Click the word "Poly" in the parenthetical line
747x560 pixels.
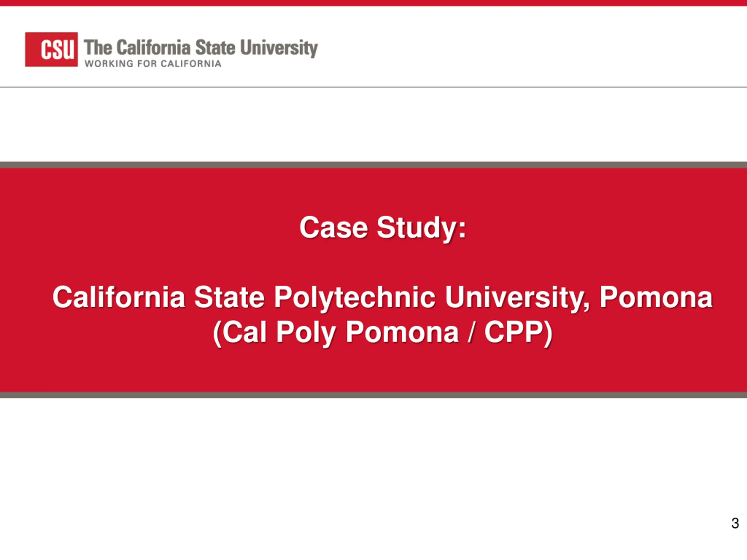pyautogui.click(x=306, y=333)
